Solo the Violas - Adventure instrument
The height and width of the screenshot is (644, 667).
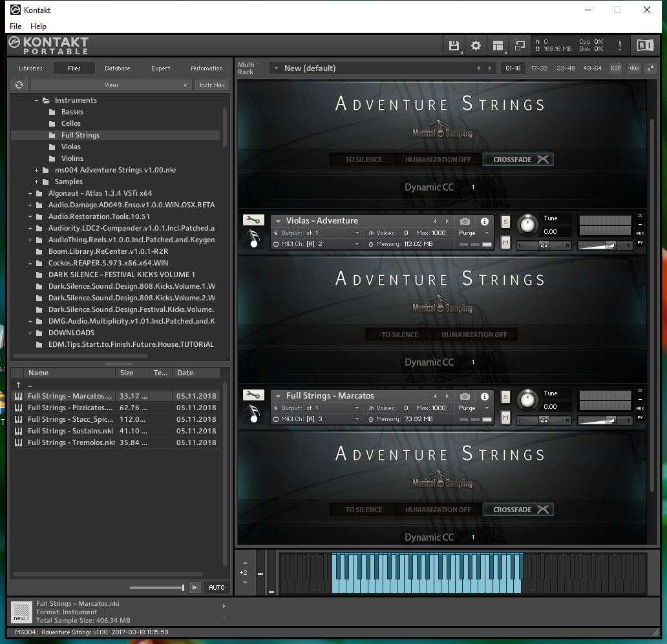pos(505,222)
